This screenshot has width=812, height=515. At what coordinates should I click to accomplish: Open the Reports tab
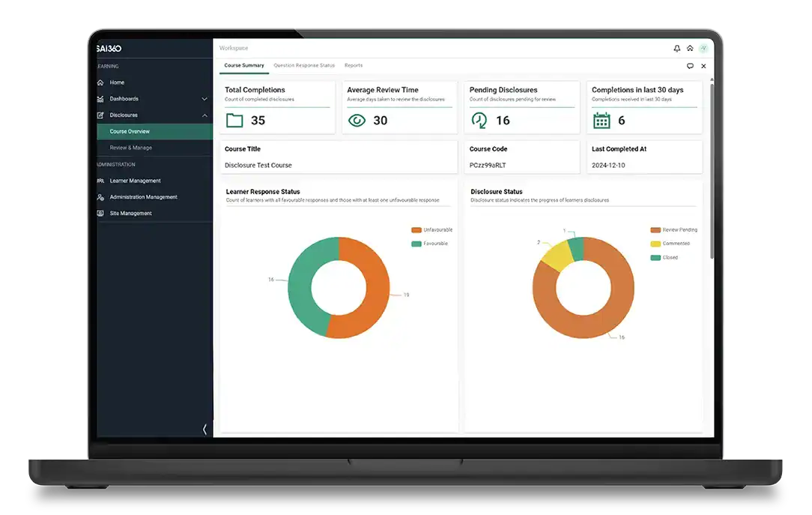tap(354, 66)
